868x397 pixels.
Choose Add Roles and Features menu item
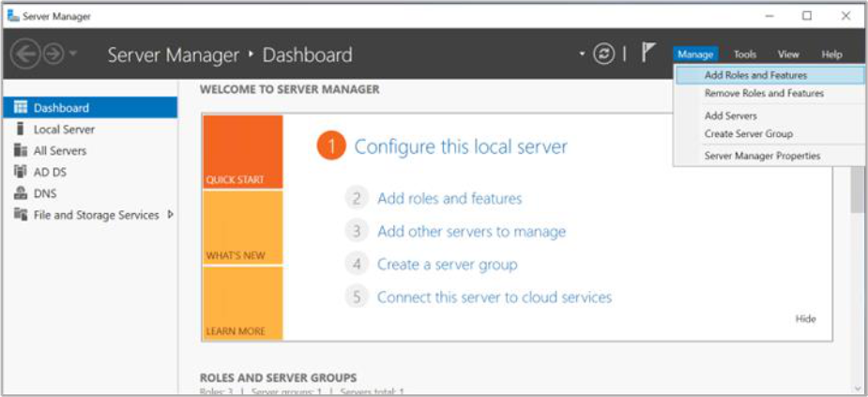pyautogui.click(x=755, y=75)
